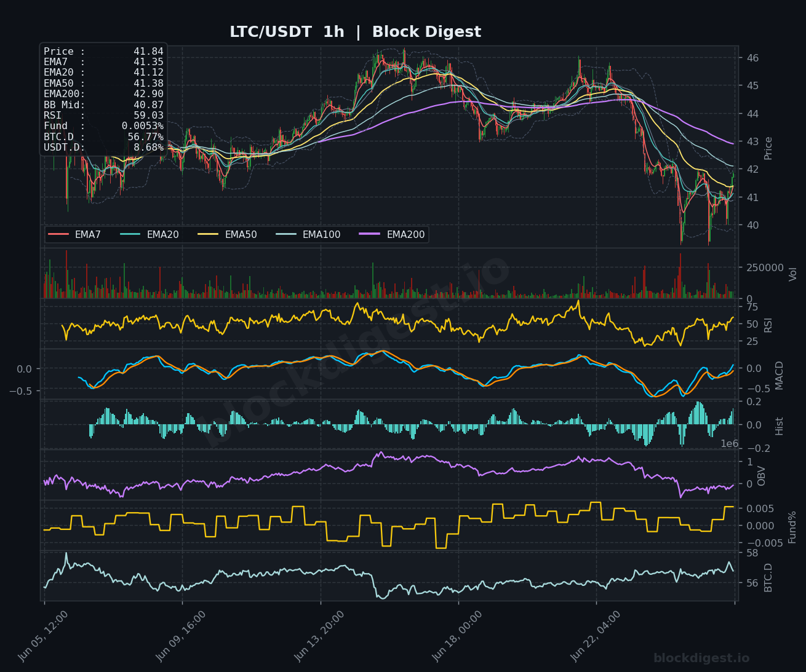Click the BTC.D tick 56
The width and height of the screenshot is (806, 672).
pos(752,583)
